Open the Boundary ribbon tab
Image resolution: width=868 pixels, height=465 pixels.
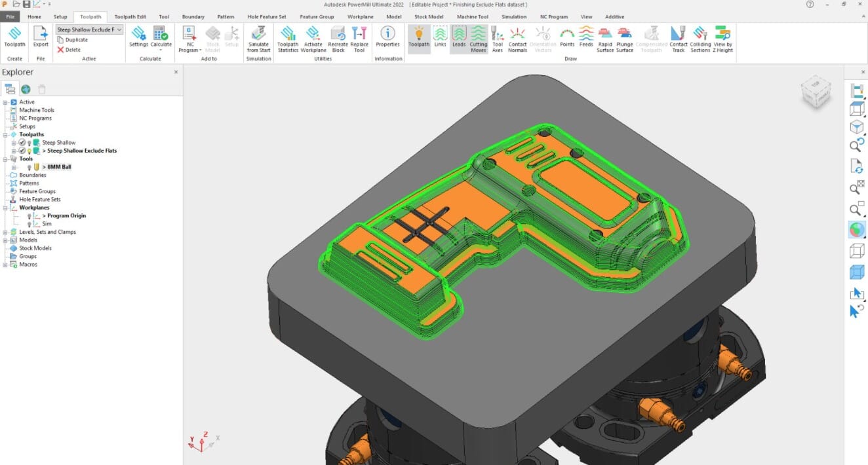click(193, 16)
